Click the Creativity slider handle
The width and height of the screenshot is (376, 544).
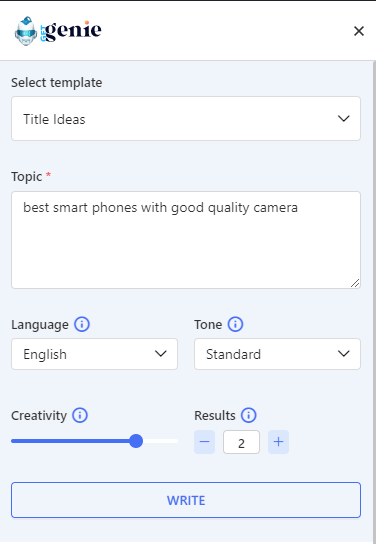[x=136, y=441]
